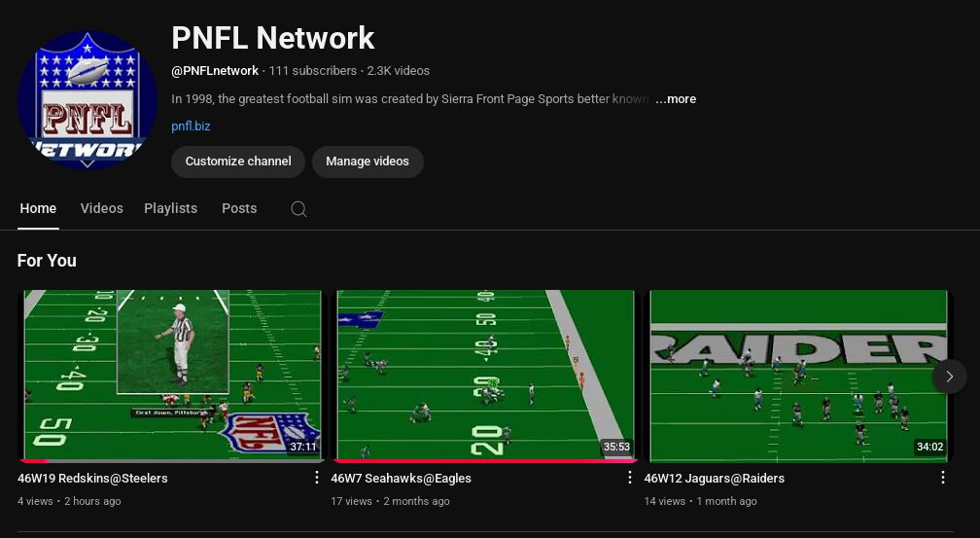Open the 46W12 Jaguars@Raiders video title
Image resolution: width=980 pixels, height=538 pixels.
click(715, 479)
